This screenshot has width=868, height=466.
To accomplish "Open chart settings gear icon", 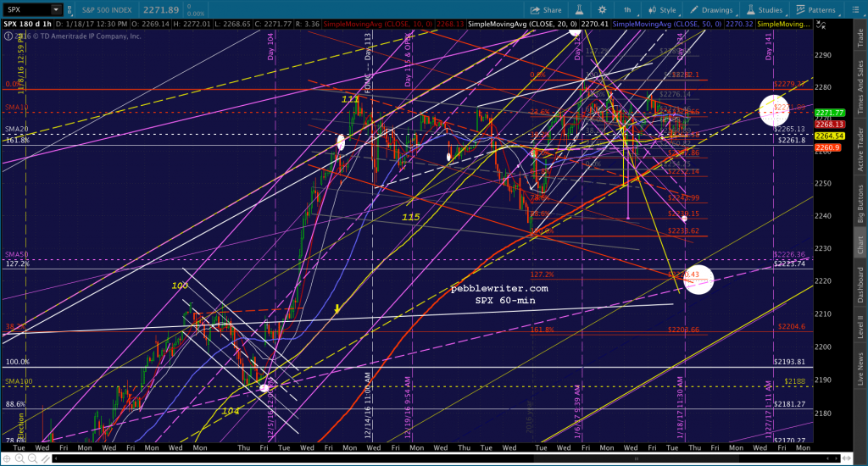I will 603,9.
